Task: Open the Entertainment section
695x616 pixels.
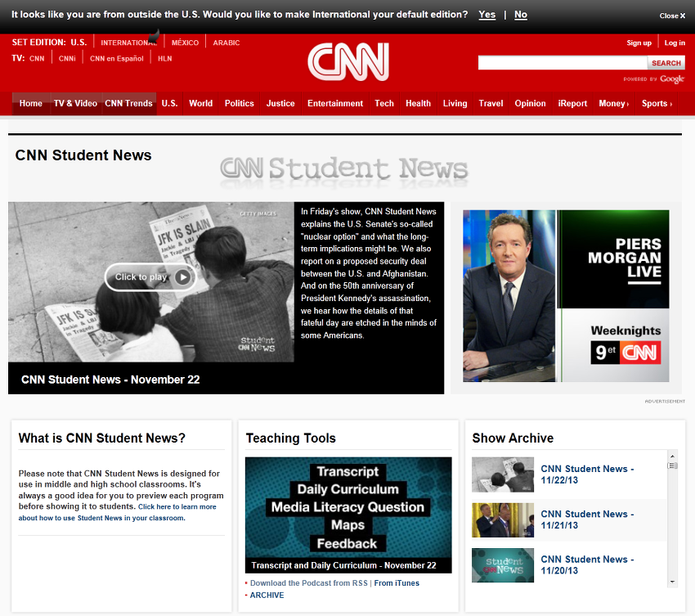Action: 335,103
